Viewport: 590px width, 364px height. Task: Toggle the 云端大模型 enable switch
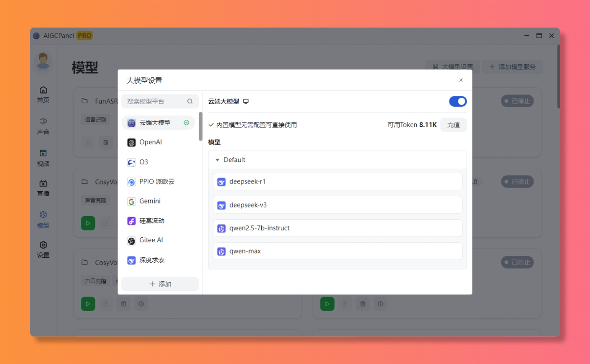[458, 101]
